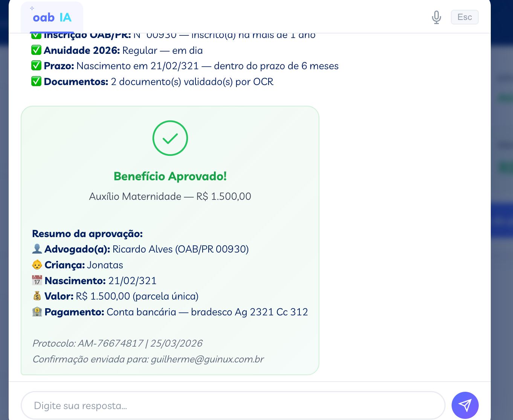Image resolution: width=513 pixels, height=420 pixels.
Task: Click the baby icon beside Criança Jonatas
Action: click(x=37, y=265)
